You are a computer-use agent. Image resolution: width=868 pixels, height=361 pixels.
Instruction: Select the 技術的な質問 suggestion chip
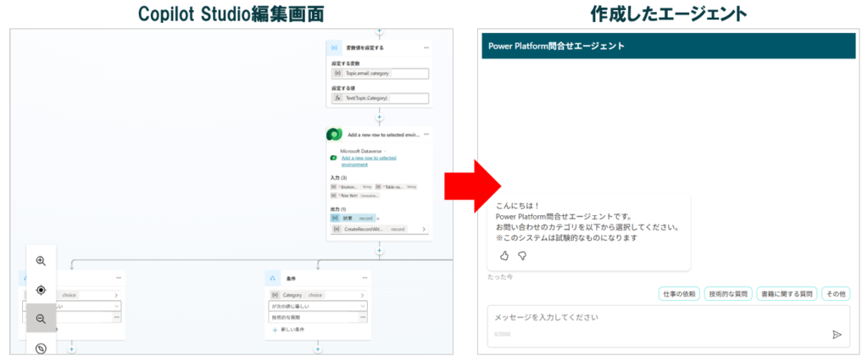(x=728, y=294)
